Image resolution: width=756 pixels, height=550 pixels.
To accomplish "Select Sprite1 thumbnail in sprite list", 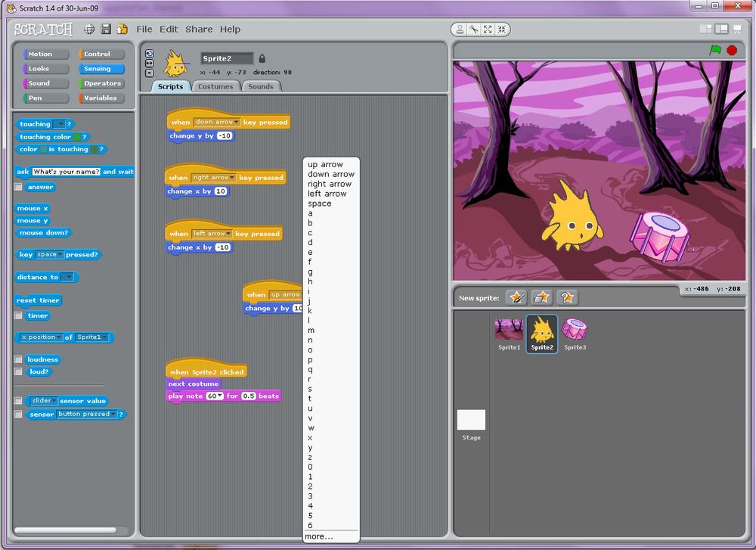I will click(509, 334).
